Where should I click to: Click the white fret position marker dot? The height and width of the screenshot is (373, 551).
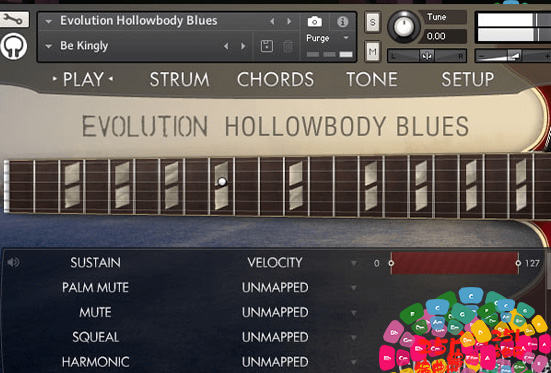222,182
